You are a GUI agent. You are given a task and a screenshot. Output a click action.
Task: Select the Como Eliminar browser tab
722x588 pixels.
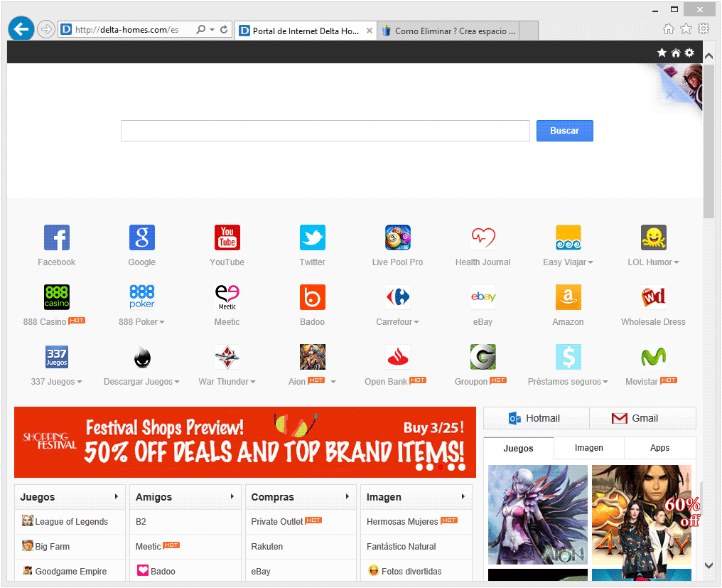pyautogui.click(x=448, y=31)
